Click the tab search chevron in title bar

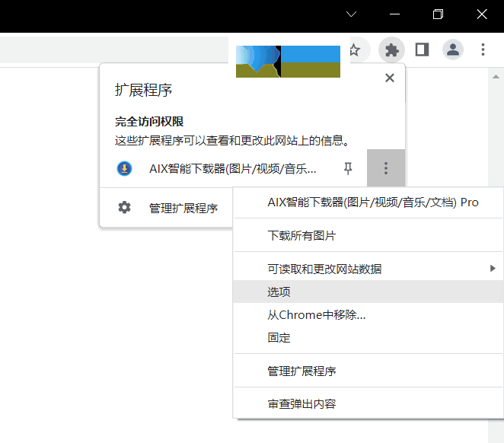click(351, 14)
